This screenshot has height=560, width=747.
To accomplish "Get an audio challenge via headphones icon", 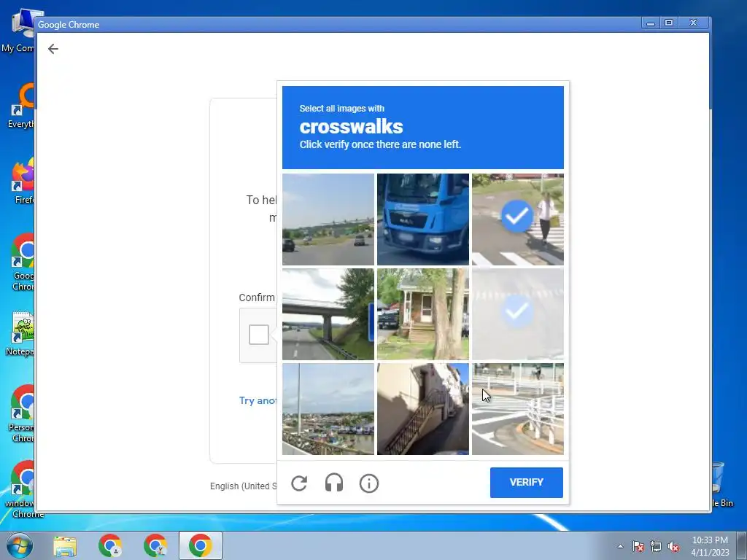I will point(334,483).
